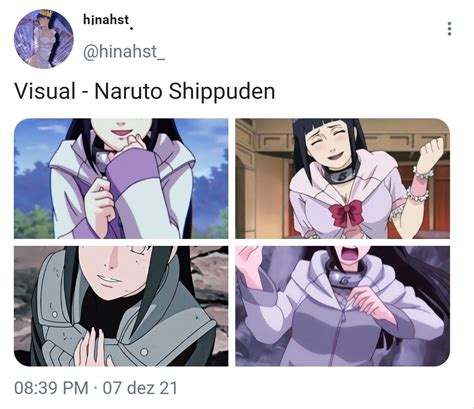Viewport: 474px width, 409px height.
Task: Open the @hinahst_ handle link
Action: coord(124,52)
